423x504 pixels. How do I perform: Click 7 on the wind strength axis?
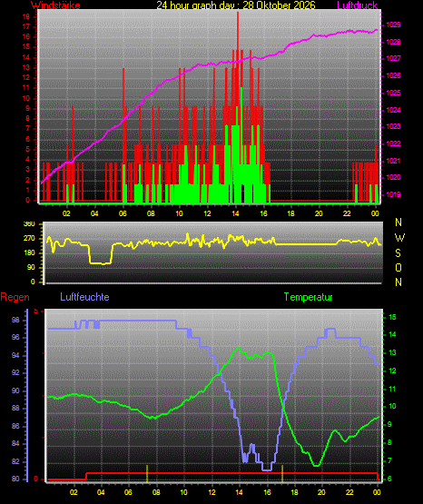(27, 129)
